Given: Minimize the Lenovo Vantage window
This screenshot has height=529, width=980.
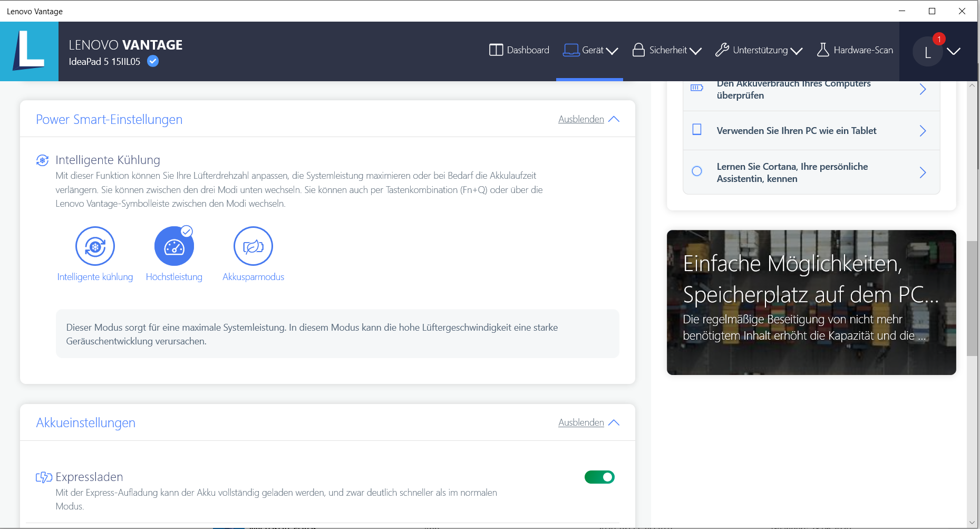Looking at the screenshot, I should [902, 11].
